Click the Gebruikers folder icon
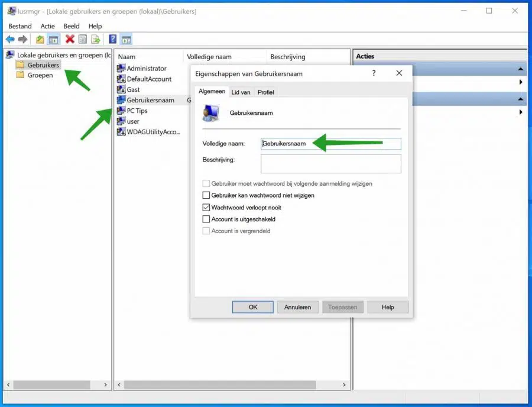The height and width of the screenshot is (407, 532). 20,64
